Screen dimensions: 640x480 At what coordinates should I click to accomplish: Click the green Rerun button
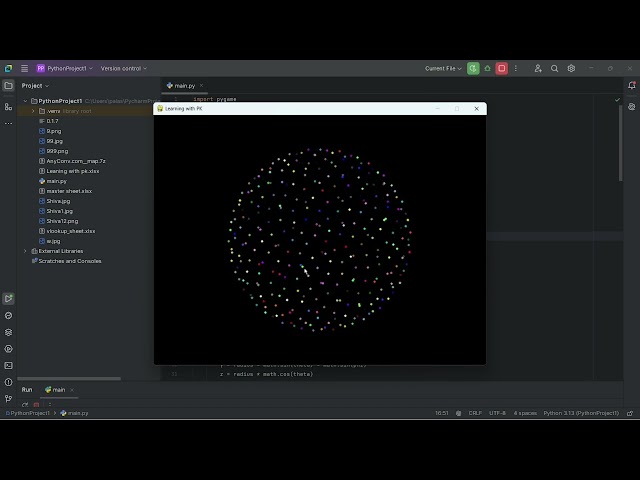pos(473,69)
